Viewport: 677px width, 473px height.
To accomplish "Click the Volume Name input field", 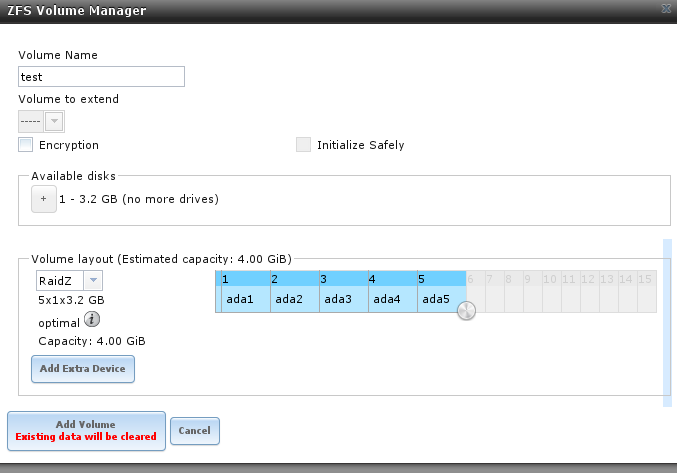I will tap(101, 77).
